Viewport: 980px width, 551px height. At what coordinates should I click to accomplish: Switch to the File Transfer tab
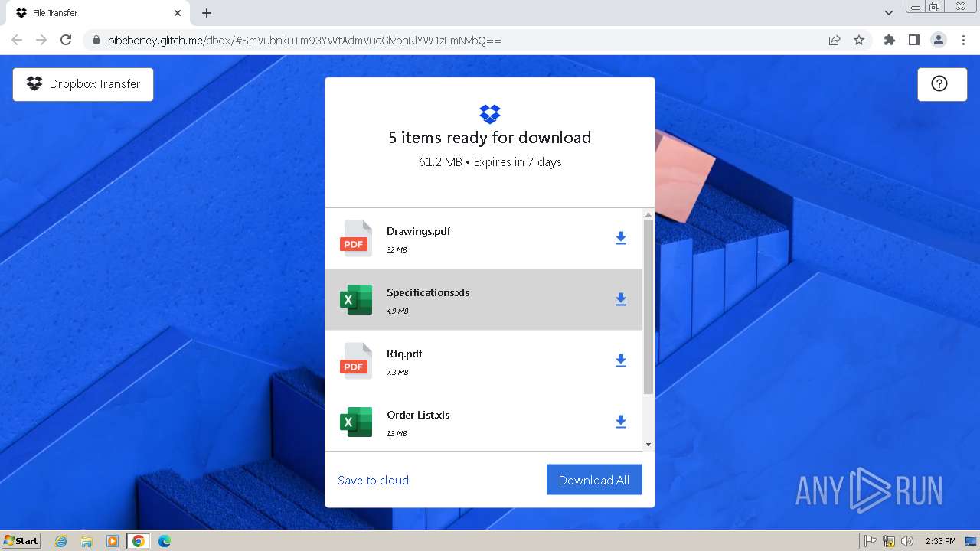pos(98,13)
